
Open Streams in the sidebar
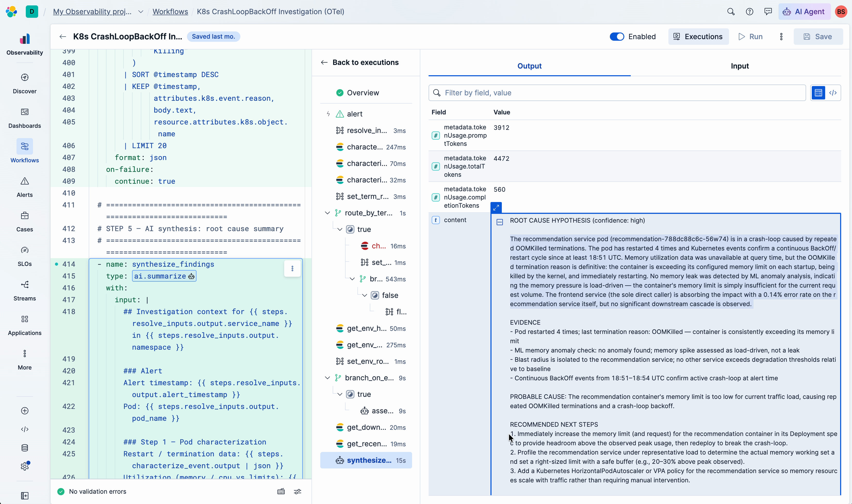(24, 291)
